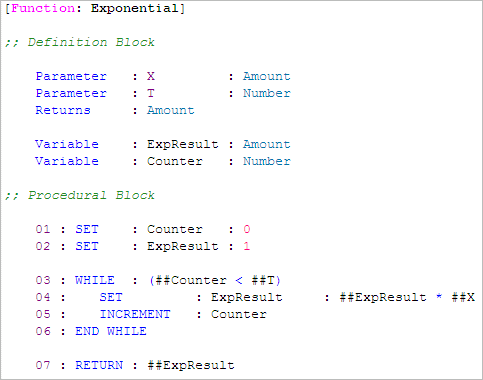Click the SET keyword on line 01

87,229
